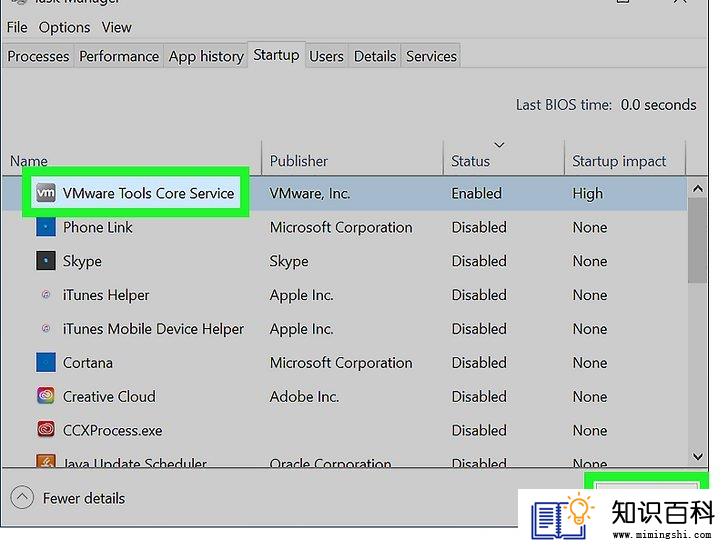
Task: Select the CCXProcess.exe entry name
Action: click(x=112, y=431)
